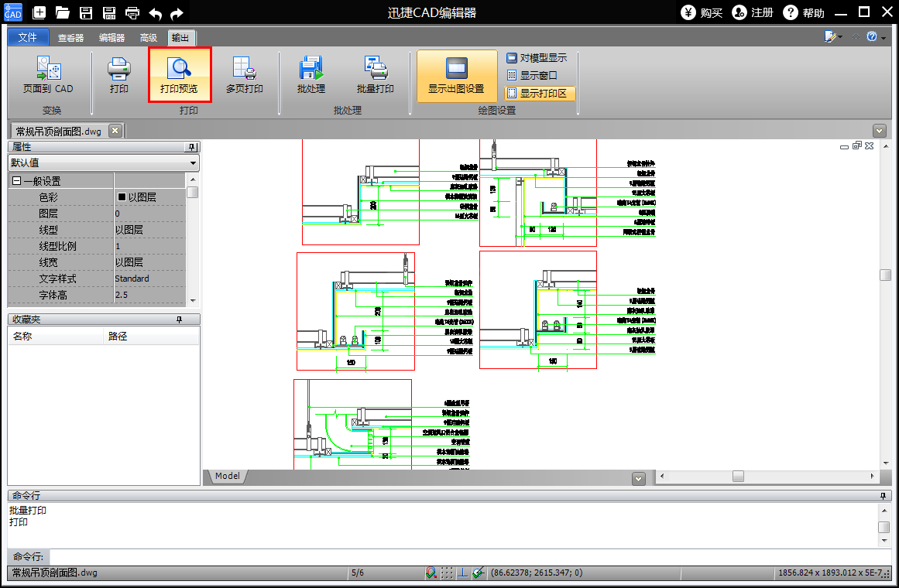Viewport: 899px width, 588px height.
Task: Click the 命令行 input field
Action: 470,556
